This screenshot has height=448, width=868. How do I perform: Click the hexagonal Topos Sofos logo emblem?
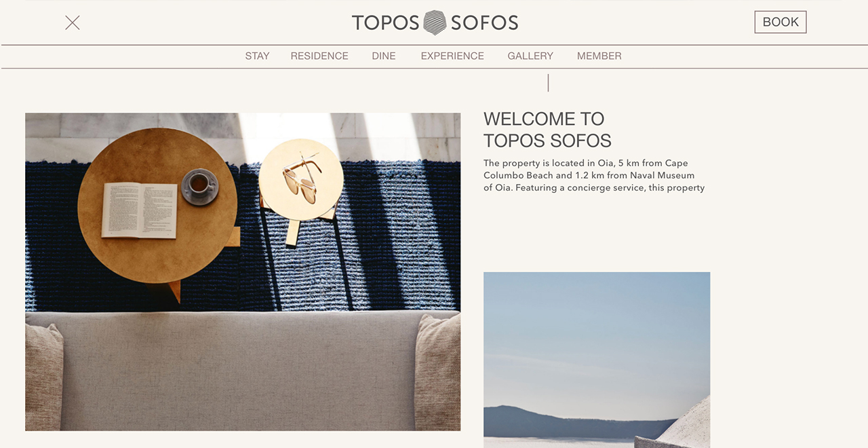435,22
